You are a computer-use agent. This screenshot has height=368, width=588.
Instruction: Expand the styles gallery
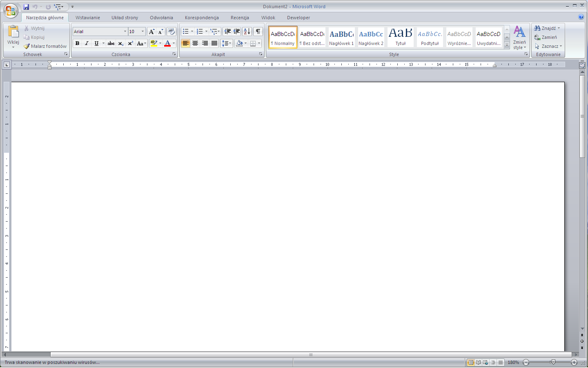pyautogui.click(x=507, y=46)
